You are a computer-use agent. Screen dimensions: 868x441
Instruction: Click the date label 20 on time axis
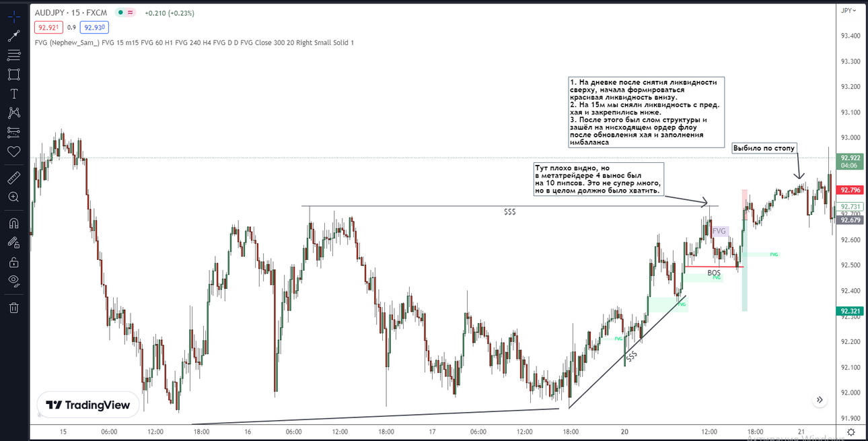coord(625,432)
